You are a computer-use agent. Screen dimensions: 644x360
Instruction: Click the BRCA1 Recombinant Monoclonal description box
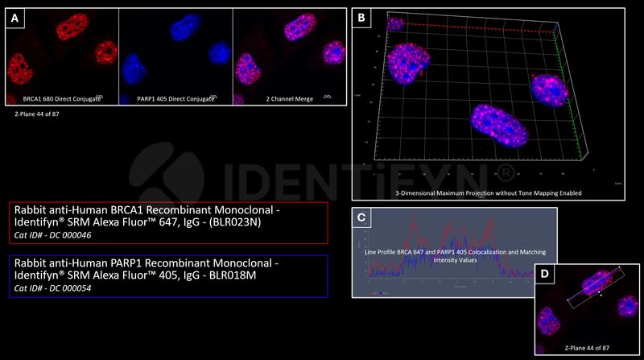click(x=168, y=223)
